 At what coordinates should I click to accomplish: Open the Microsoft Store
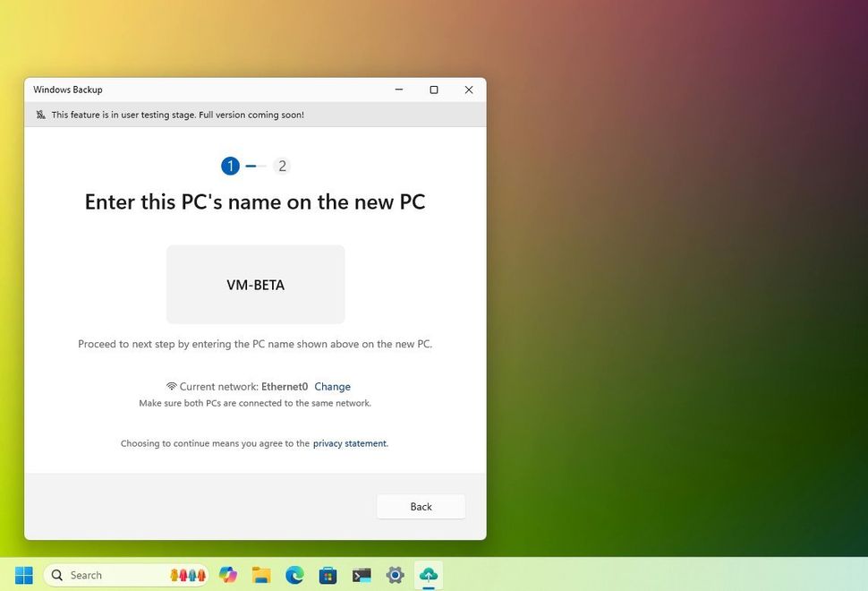[328, 575]
